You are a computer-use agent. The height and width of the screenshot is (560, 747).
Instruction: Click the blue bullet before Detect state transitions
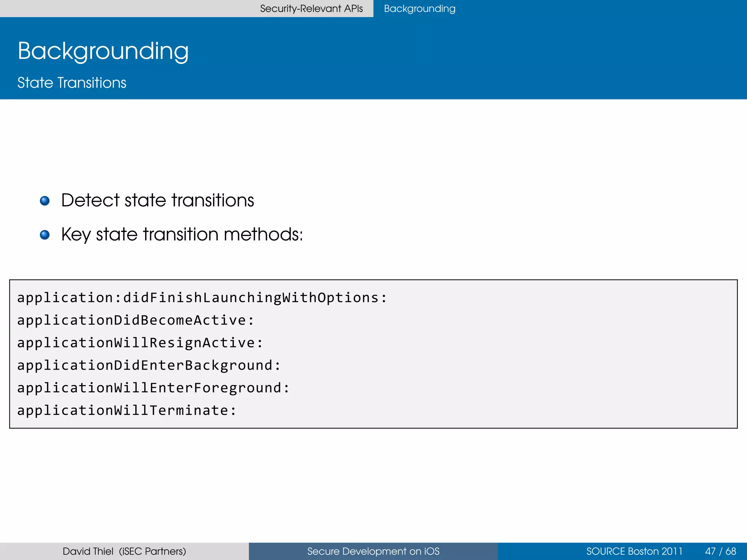coord(45,201)
